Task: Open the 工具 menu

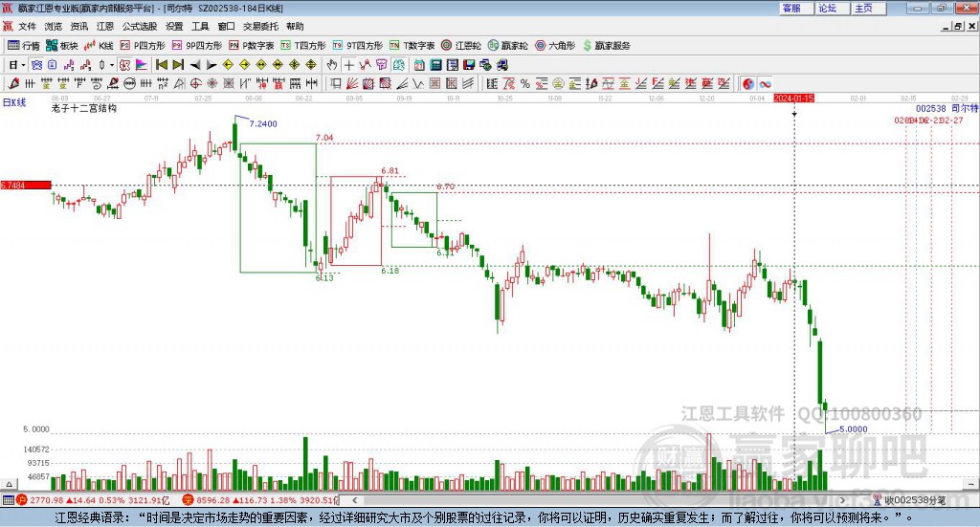Action: (200, 26)
